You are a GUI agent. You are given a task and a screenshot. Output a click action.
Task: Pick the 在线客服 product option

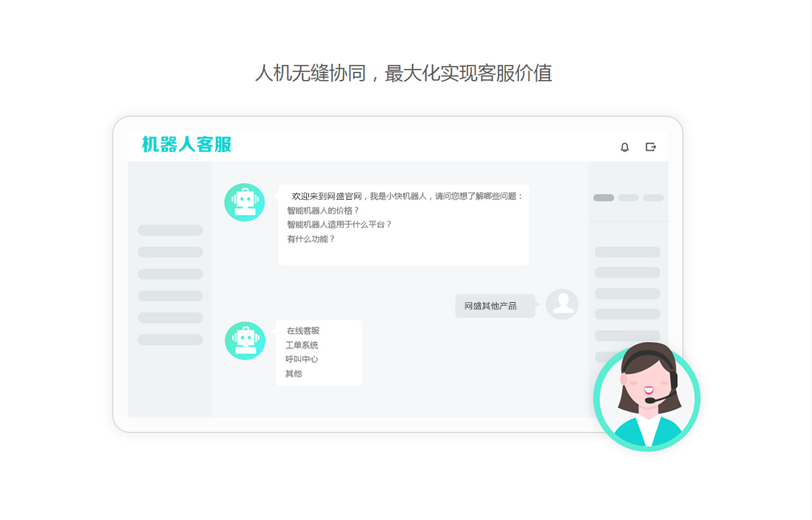(302, 331)
